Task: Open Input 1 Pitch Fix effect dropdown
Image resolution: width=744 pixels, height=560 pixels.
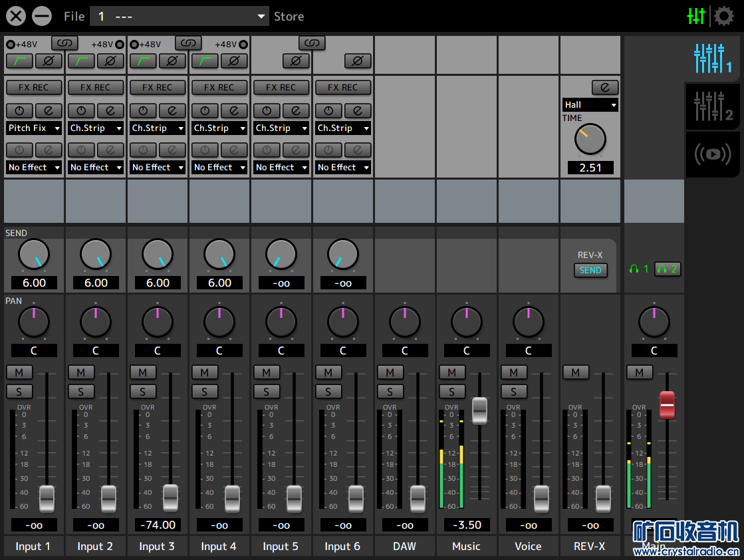Action: [x=34, y=128]
